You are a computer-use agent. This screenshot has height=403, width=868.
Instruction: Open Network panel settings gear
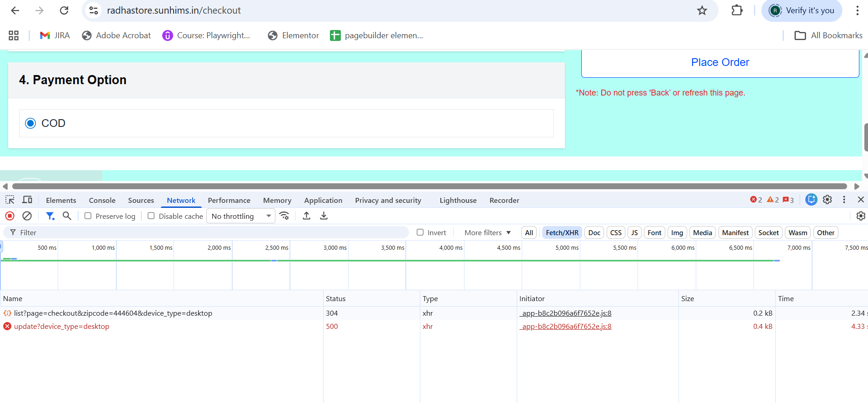click(x=861, y=216)
